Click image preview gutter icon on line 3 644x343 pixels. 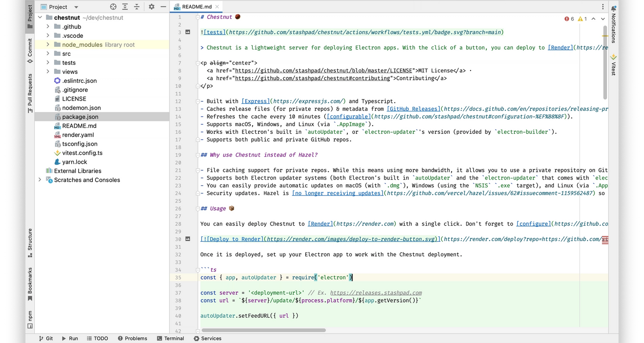tap(188, 32)
